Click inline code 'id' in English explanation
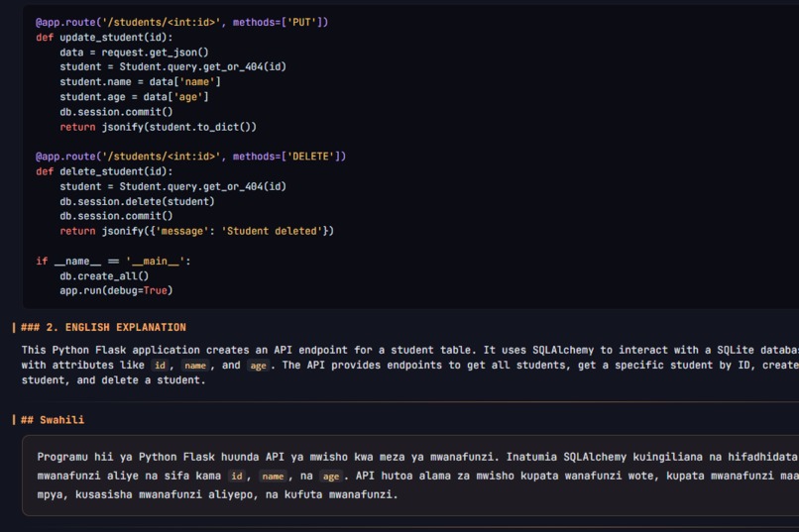Screen dimensions: 799x532 click(x=160, y=366)
